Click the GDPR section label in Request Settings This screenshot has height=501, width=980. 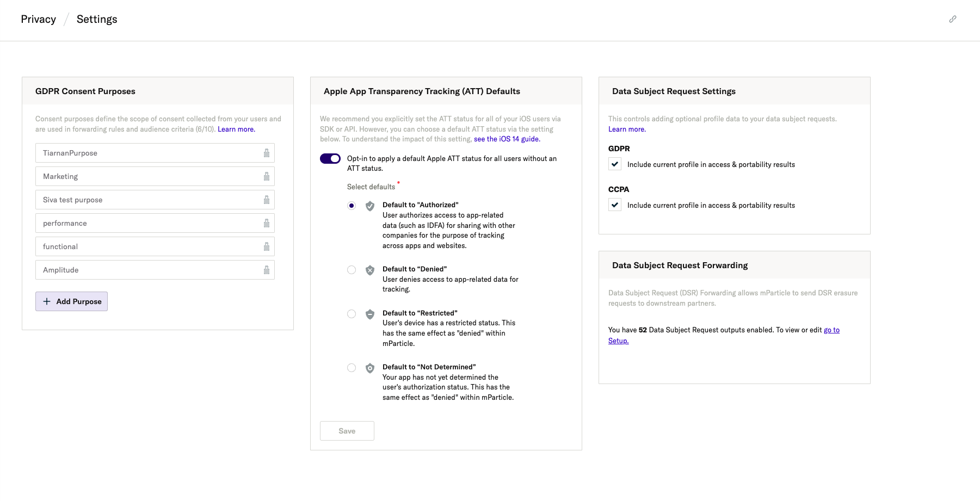pos(619,149)
